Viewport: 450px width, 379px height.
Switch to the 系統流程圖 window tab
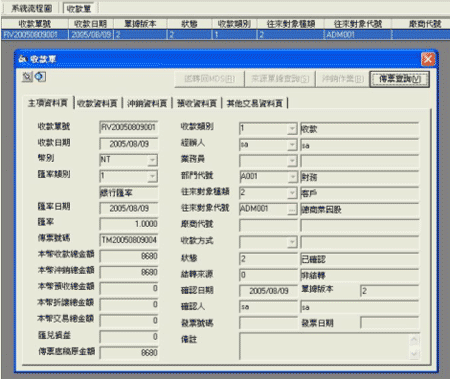tap(31, 8)
